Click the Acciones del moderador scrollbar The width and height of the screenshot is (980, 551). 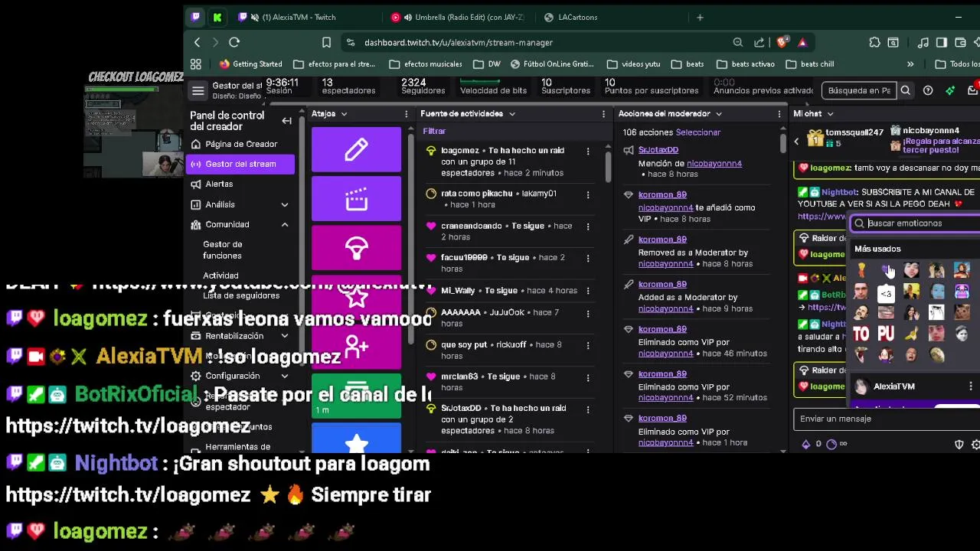pyautogui.click(x=782, y=143)
